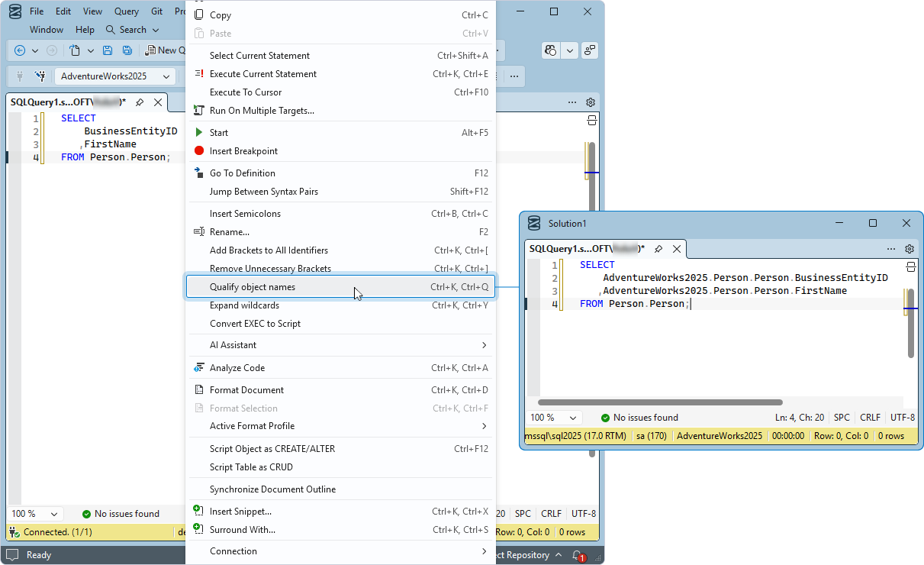Choose Format Document menu entry
924x565 pixels.
pyautogui.click(x=341, y=390)
